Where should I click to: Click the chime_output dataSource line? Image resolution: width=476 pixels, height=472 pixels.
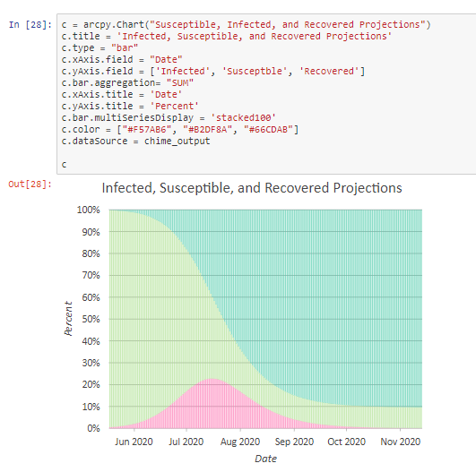(135, 141)
